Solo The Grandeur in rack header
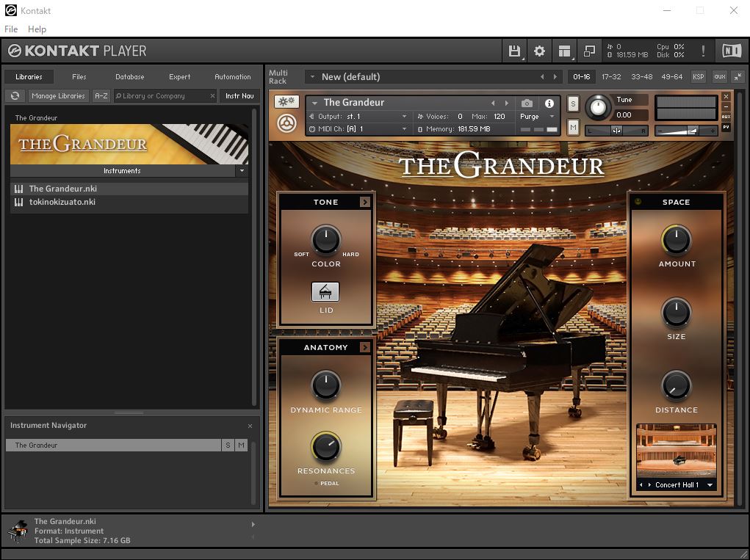 (x=573, y=103)
